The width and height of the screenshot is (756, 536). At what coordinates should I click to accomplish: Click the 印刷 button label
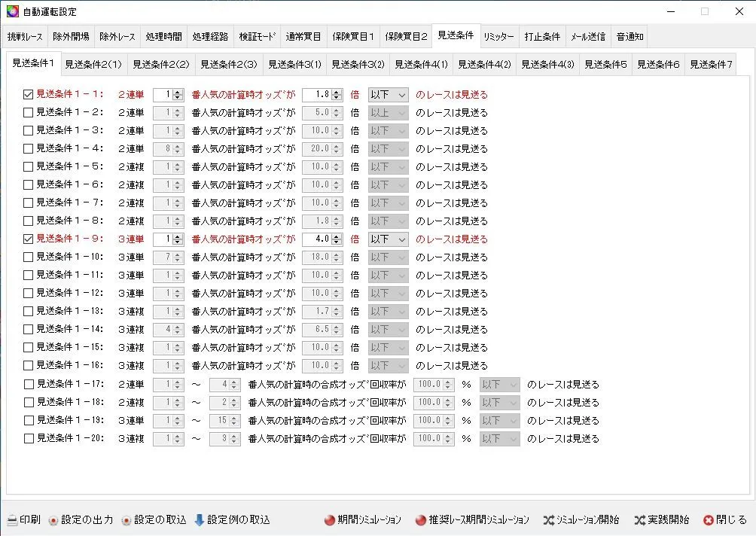click(30, 519)
